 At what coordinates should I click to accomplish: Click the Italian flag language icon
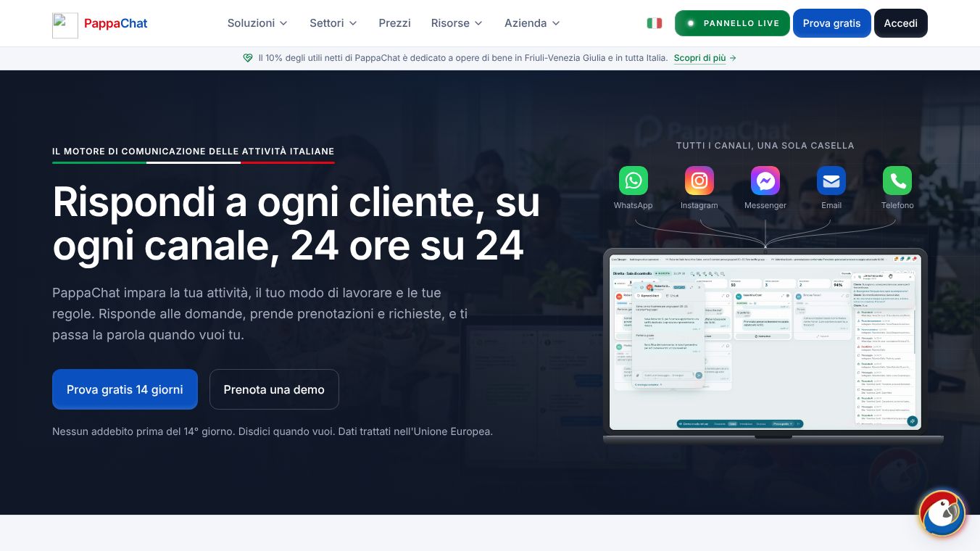655,23
